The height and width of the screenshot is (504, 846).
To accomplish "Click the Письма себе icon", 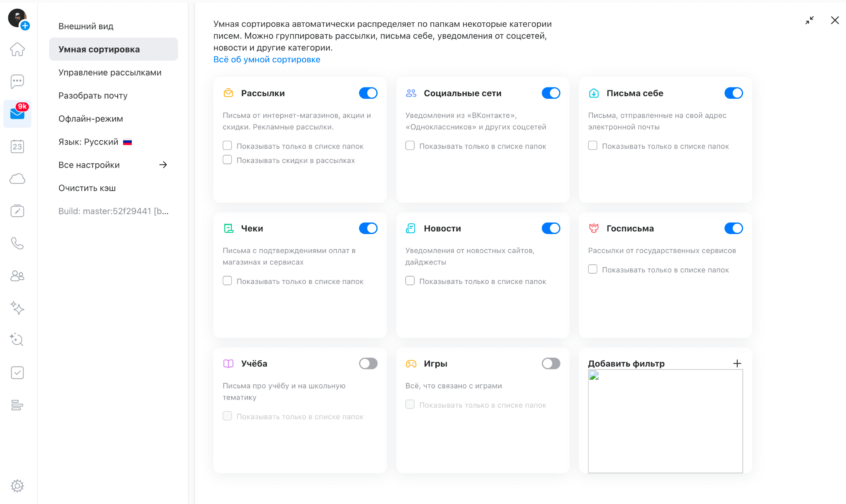I will 594,93.
